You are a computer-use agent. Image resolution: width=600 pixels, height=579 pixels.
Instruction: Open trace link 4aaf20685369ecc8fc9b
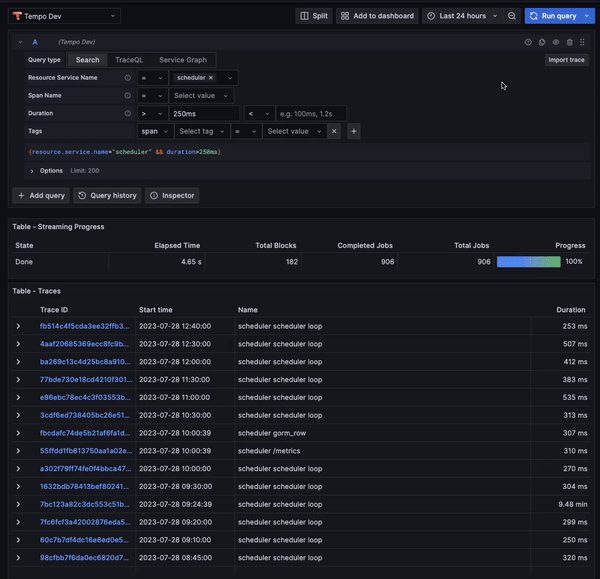pyautogui.click(x=84, y=344)
